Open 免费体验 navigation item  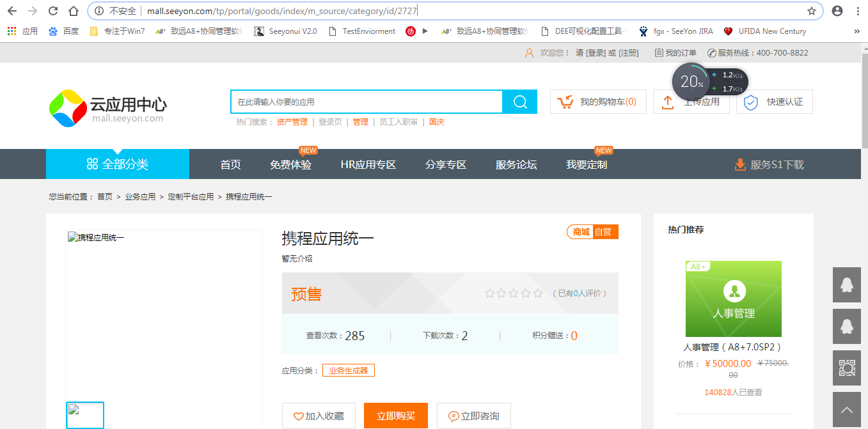click(291, 165)
